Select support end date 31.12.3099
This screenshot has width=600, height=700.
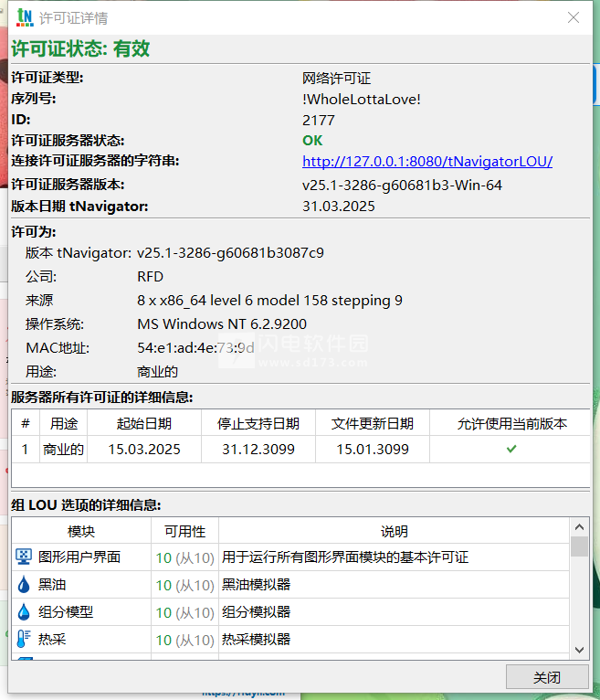258,449
